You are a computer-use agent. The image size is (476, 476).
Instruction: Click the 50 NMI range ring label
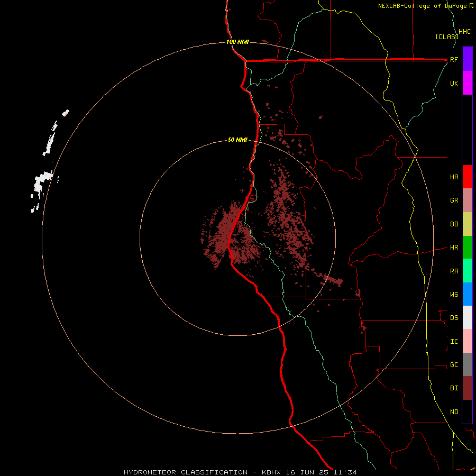click(x=237, y=140)
